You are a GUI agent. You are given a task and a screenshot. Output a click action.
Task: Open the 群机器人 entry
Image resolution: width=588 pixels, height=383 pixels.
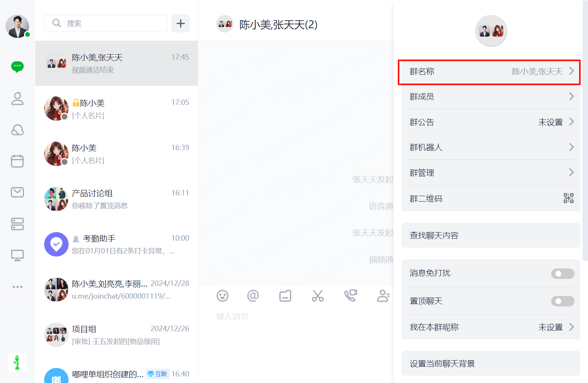point(491,147)
